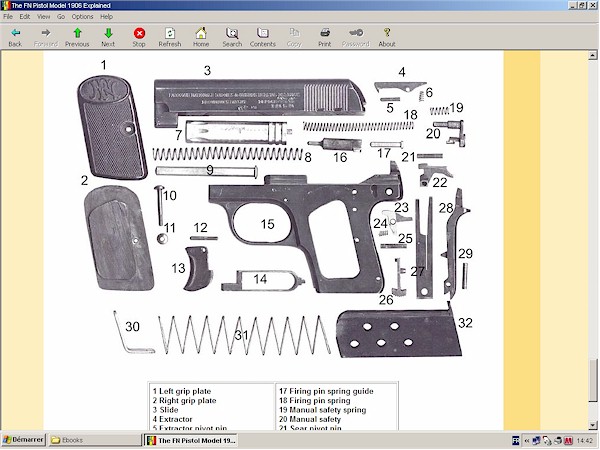Click the disabled Copy icon
The image size is (600, 450).
[x=294, y=33]
